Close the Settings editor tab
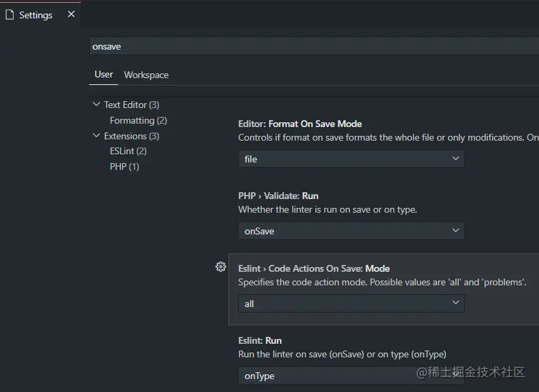The height and width of the screenshot is (392, 539). 71,14
